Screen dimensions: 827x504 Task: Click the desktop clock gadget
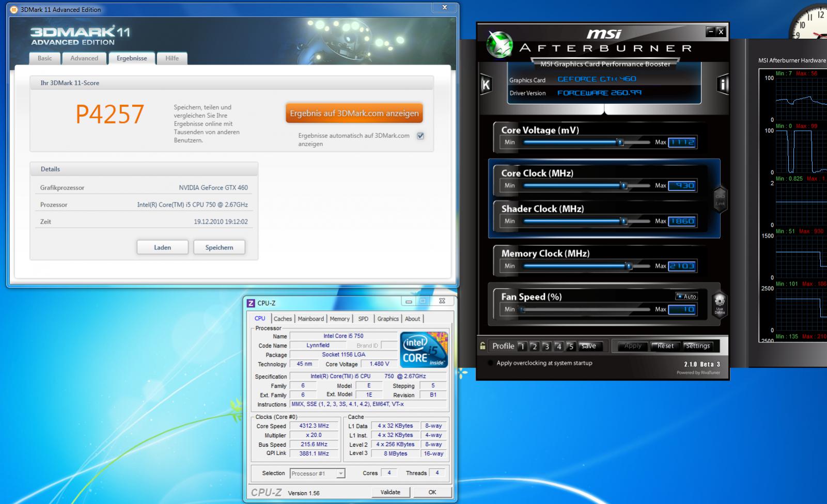(x=809, y=22)
